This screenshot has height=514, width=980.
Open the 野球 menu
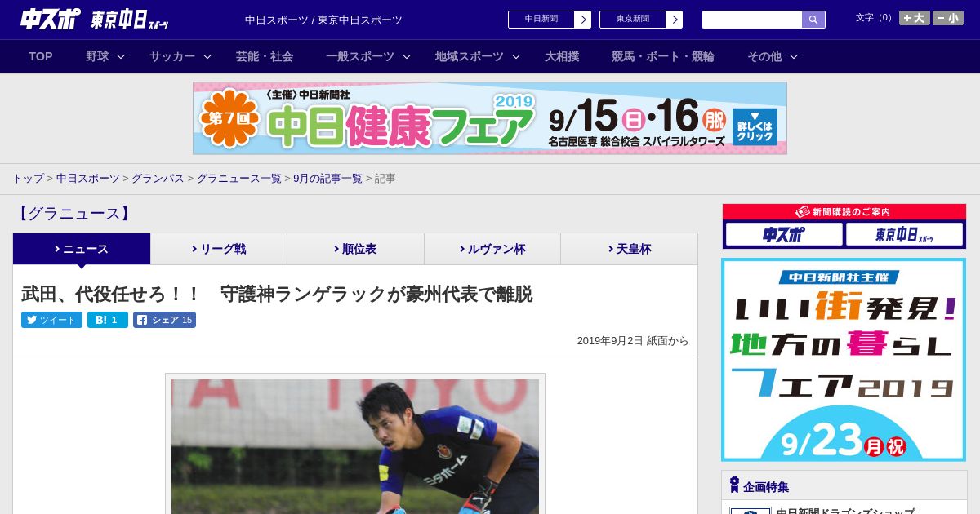pyautogui.click(x=97, y=56)
